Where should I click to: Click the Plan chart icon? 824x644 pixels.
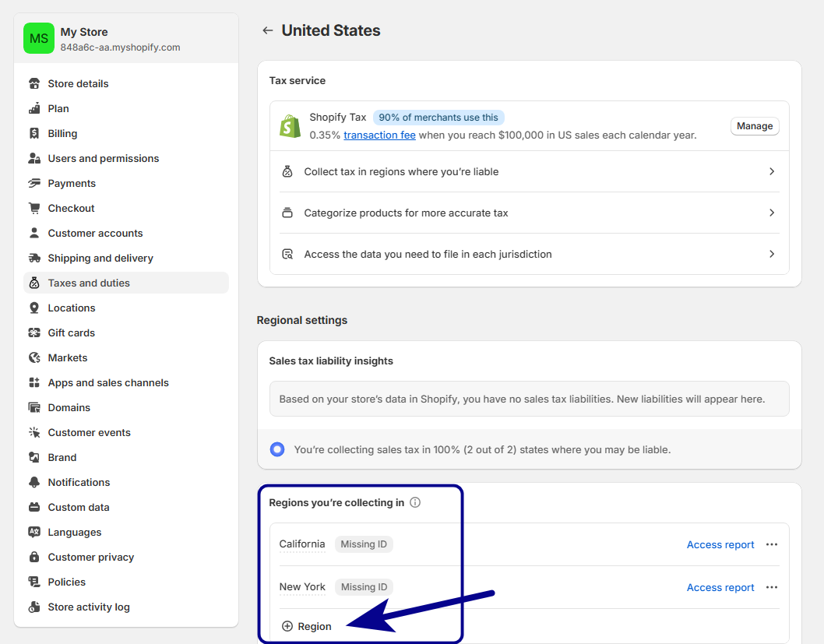point(34,108)
